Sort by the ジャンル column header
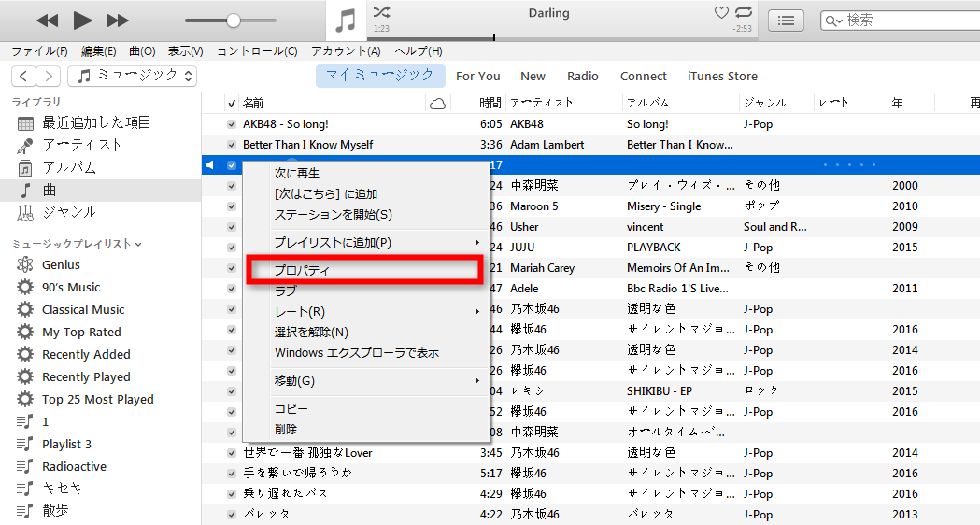This screenshot has width=980, height=525. click(x=765, y=103)
